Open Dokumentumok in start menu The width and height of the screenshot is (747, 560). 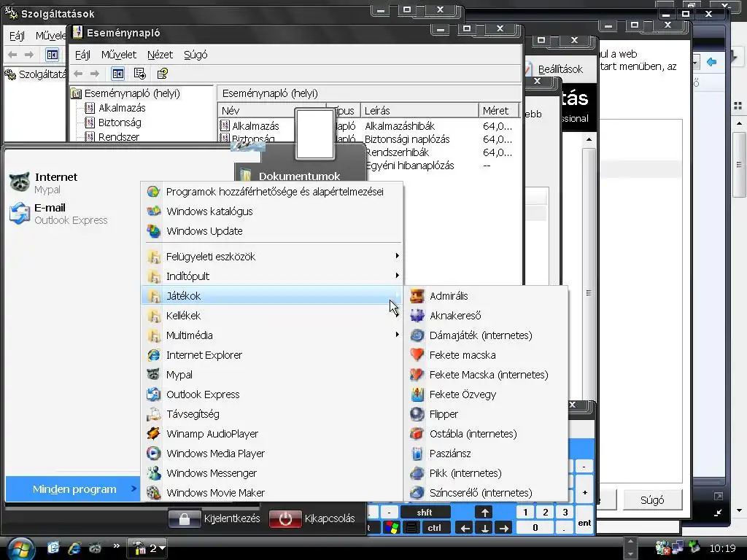point(299,176)
